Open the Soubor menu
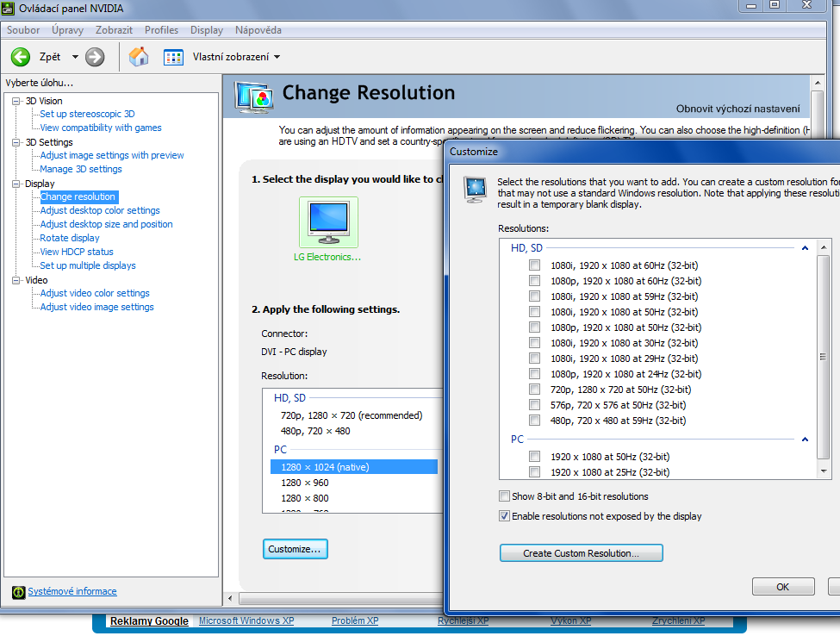Image resolution: width=840 pixels, height=636 pixels. (23, 30)
